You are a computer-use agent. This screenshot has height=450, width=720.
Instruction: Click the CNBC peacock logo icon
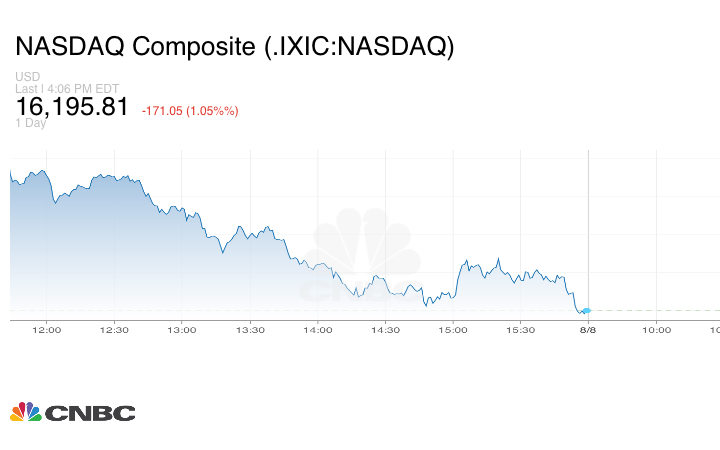(25, 412)
